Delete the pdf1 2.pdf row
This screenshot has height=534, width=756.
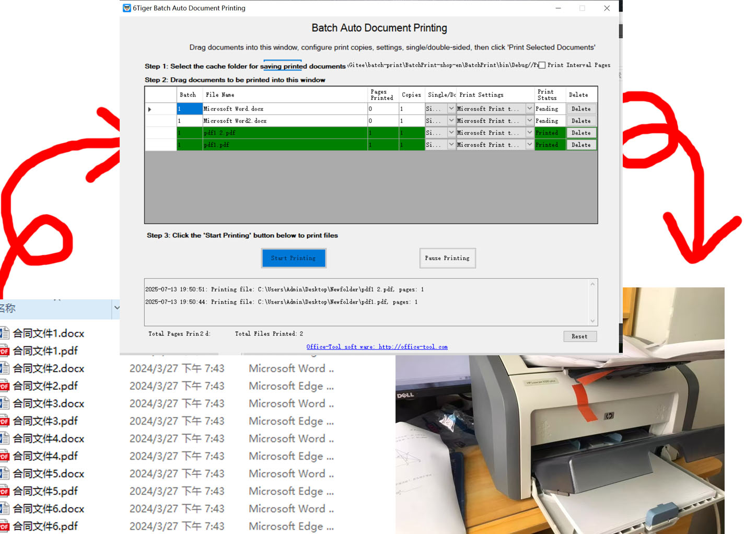click(x=581, y=133)
